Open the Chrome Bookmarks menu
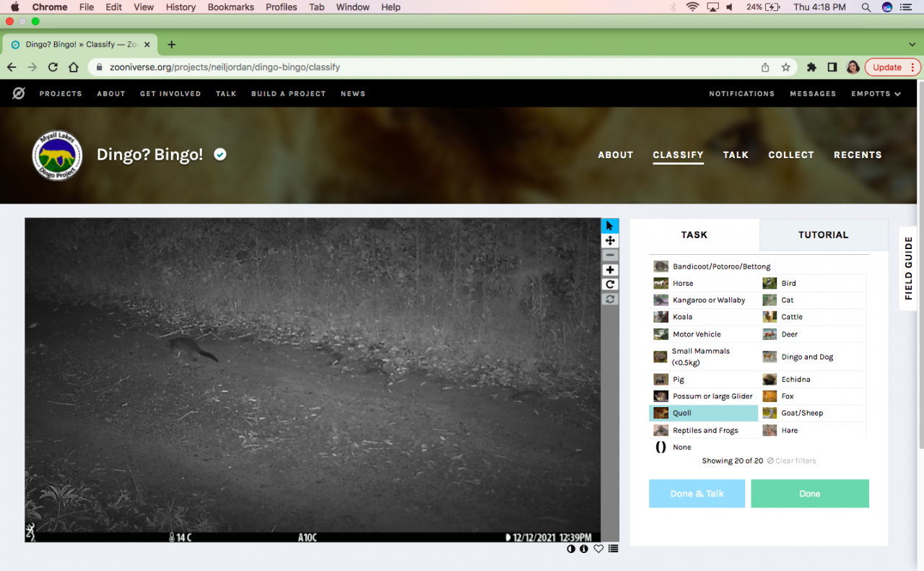The height and width of the screenshot is (571, 924). 231,7
